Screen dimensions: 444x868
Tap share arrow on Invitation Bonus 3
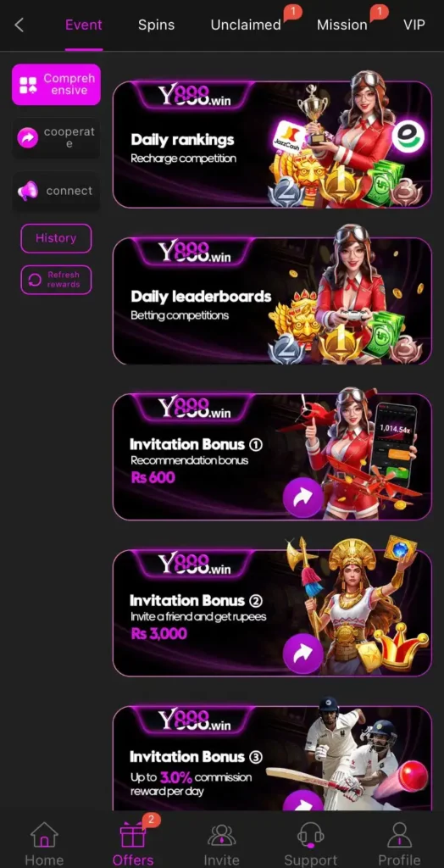[302, 801]
